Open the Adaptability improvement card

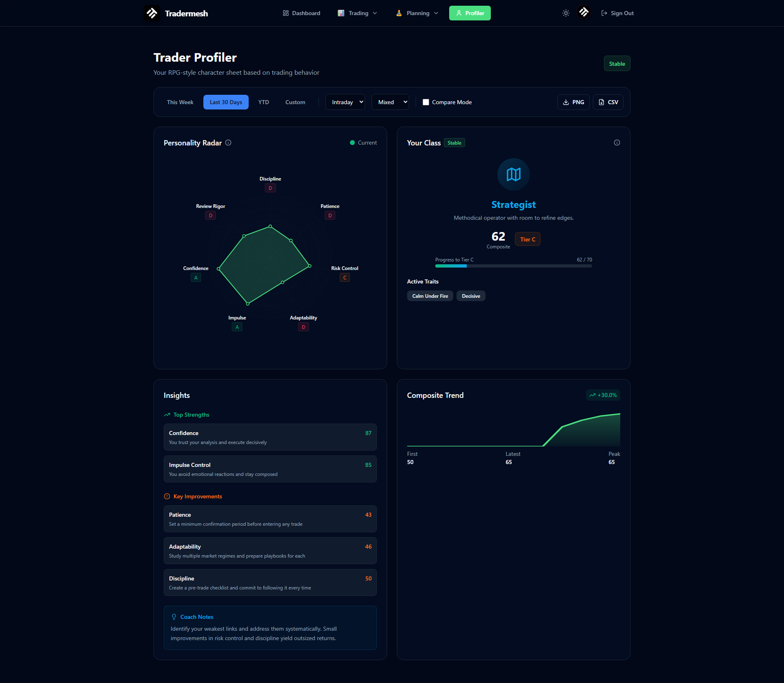coord(270,551)
